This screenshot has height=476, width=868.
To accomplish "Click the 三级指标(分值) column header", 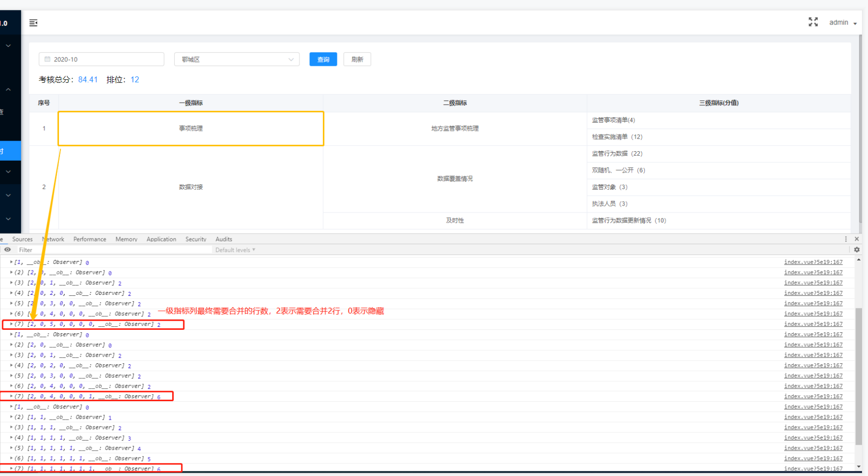I will 719,103.
